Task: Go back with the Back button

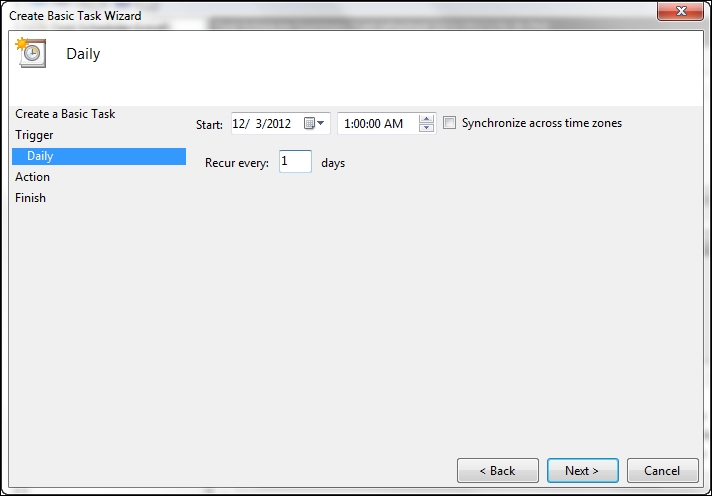Action: pos(498,471)
